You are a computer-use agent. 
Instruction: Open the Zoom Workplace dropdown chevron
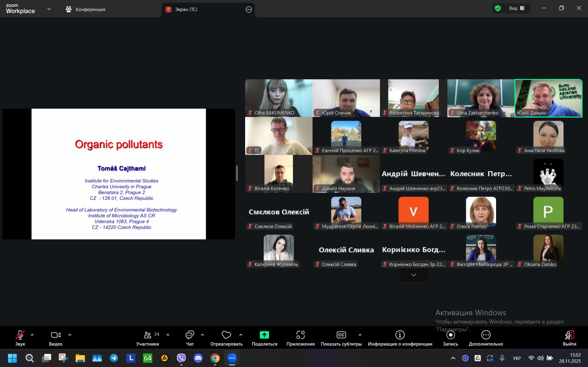pos(49,9)
